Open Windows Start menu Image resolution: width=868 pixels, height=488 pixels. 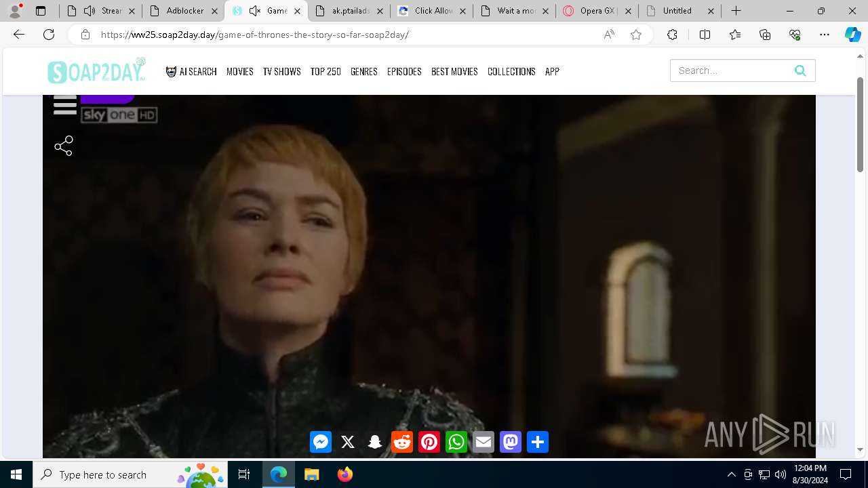(x=16, y=474)
